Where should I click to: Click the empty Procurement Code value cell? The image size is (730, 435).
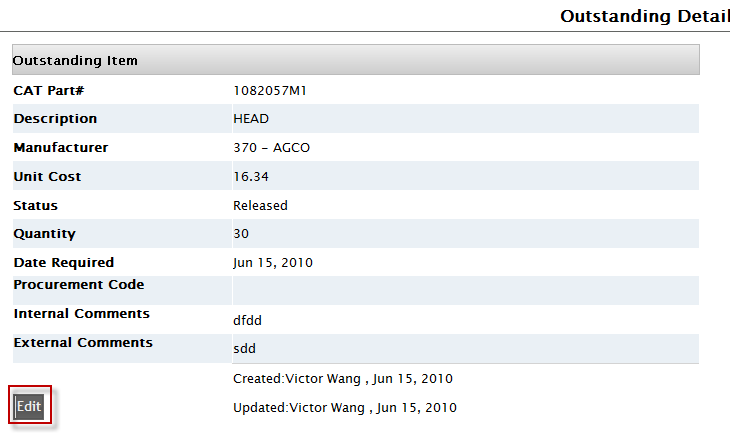[464, 290]
